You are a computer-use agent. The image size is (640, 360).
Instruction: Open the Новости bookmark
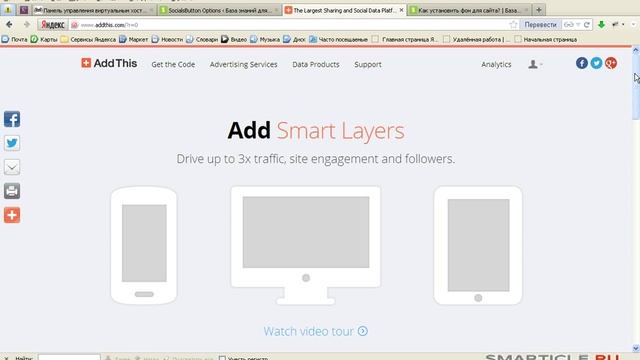pyautogui.click(x=167, y=40)
